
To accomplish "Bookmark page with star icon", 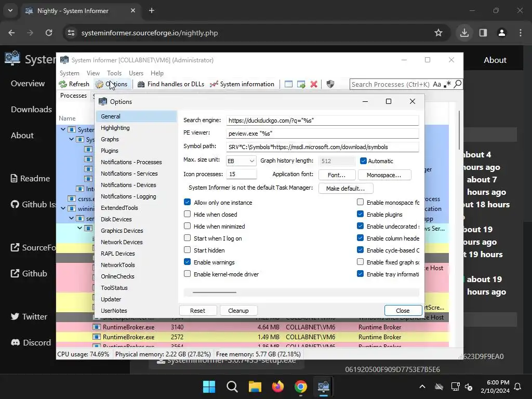I will pyautogui.click(x=438, y=33).
